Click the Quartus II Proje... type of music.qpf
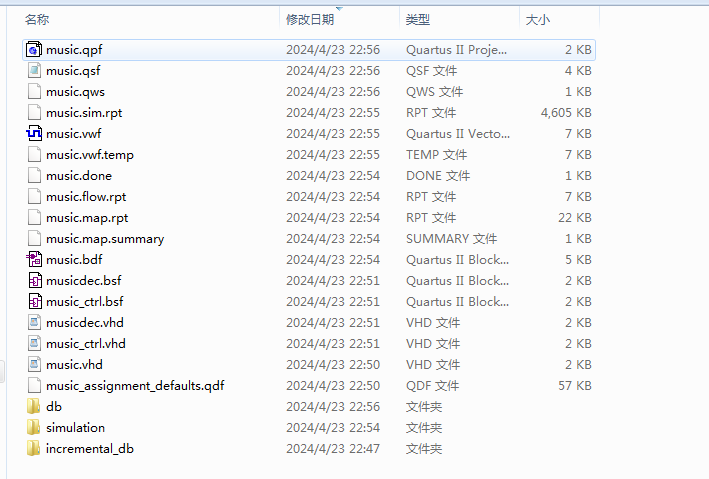 (x=456, y=50)
